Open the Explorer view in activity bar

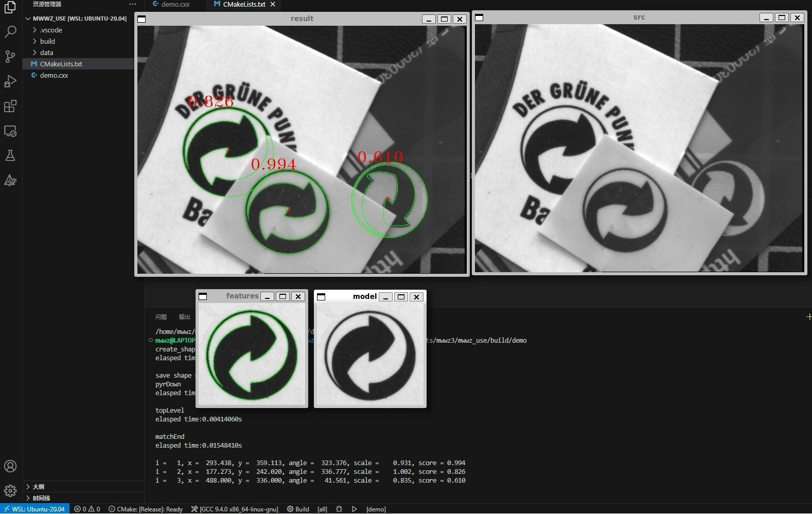pyautogui.click(x=10, y=7)
